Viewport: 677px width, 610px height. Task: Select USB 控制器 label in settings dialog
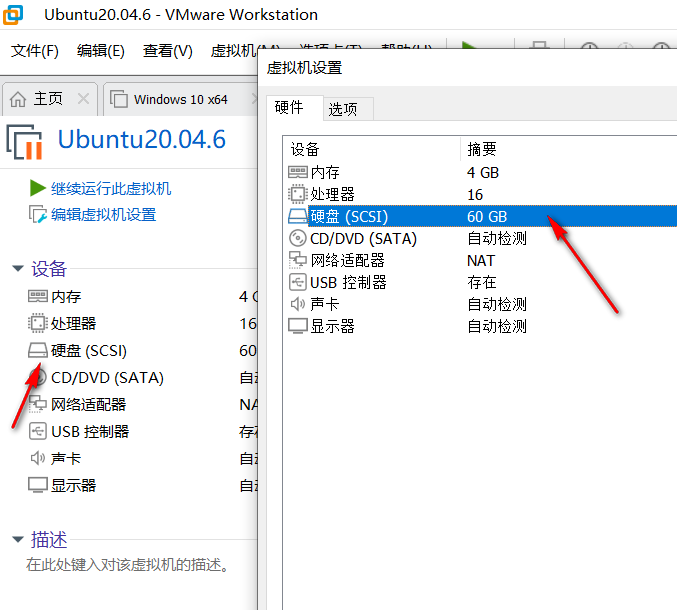coord(348,283)
